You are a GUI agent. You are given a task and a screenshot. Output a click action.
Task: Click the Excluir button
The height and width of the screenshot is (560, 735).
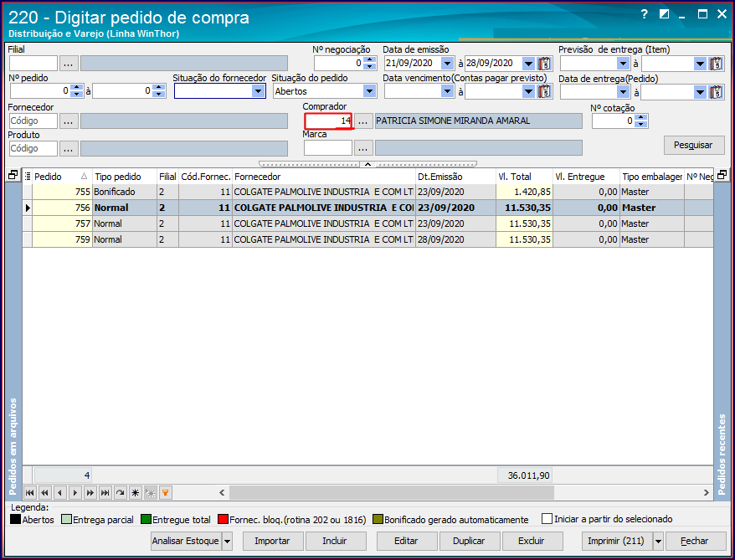tap(532, 542)
